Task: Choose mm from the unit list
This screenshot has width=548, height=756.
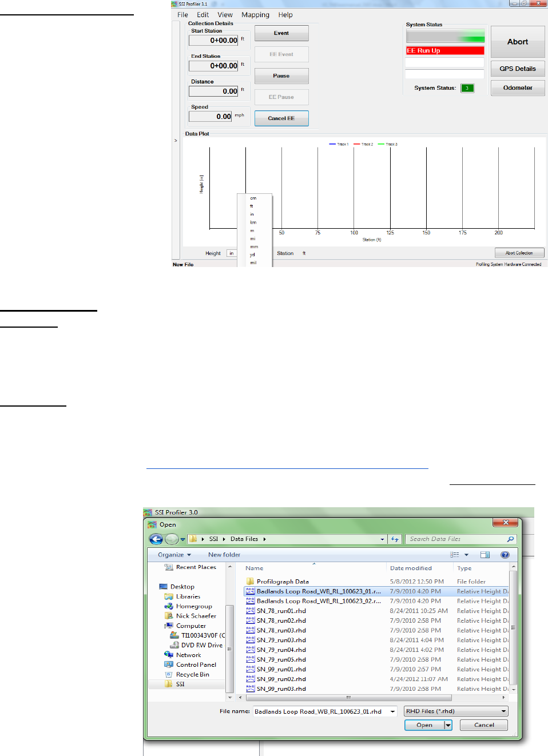Action: tap(253, 247)
